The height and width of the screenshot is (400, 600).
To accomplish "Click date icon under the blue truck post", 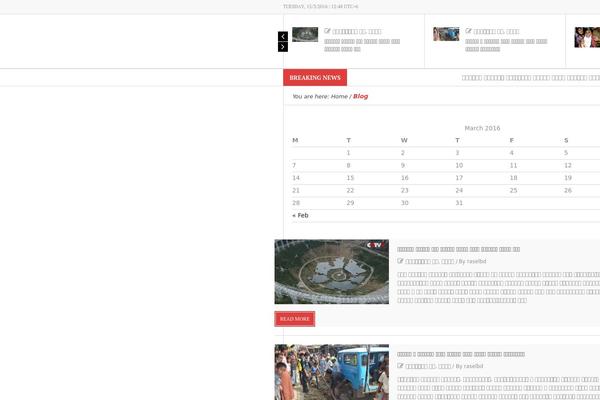I will pyautogui.click(x=401, y=367).
